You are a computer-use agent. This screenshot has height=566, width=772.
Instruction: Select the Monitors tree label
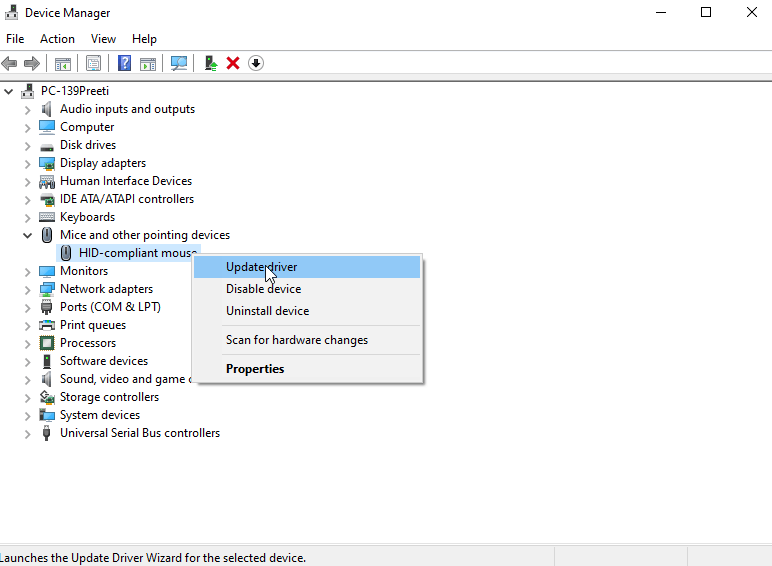pos(84,271)
